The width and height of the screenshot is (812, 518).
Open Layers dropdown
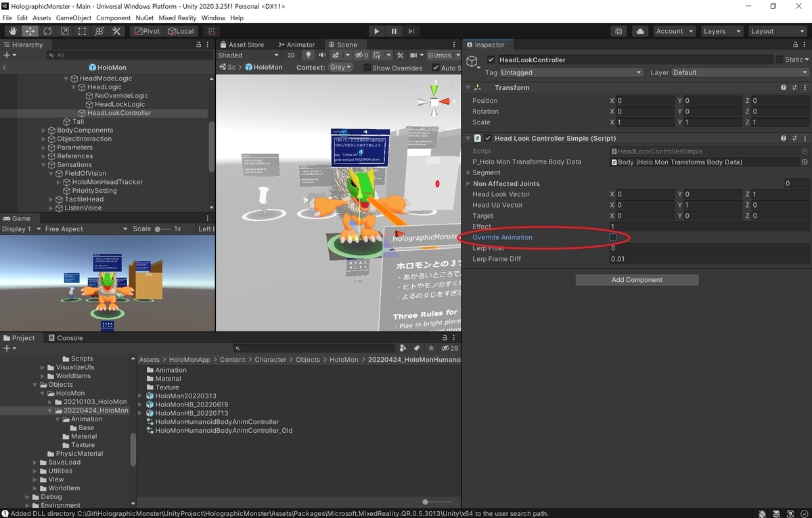(721, 31)
